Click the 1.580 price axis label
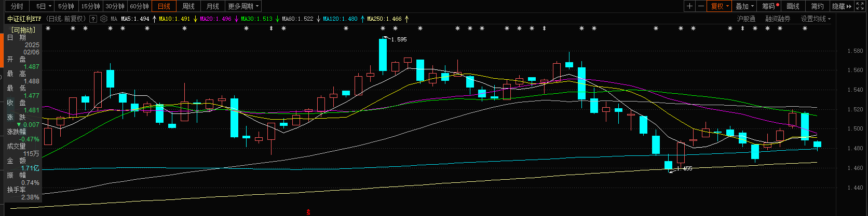 [x=855, y=51]
